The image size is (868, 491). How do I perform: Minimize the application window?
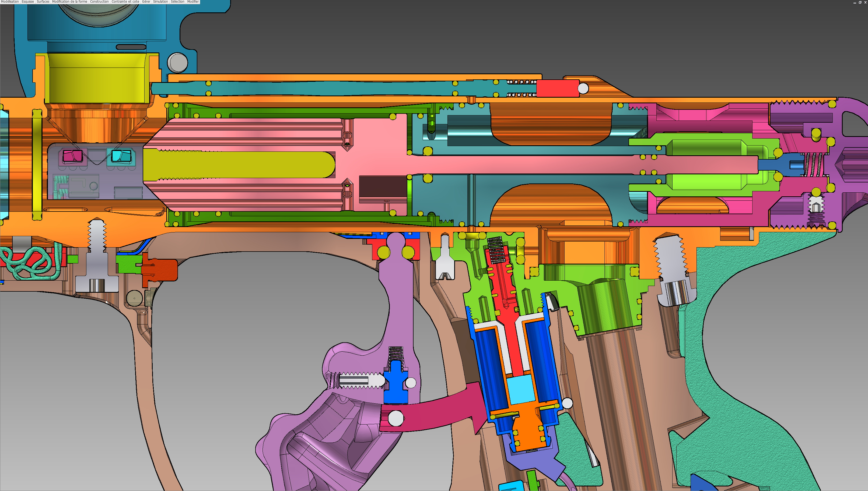855,2
